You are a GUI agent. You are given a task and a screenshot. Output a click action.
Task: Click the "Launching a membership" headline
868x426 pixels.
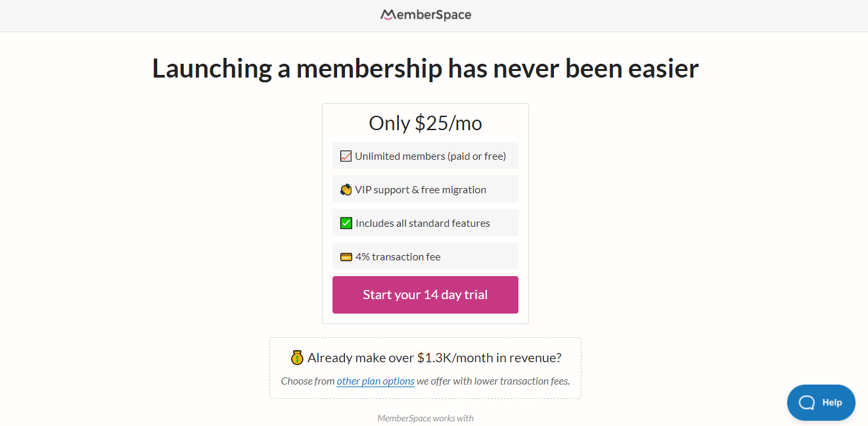tap(425, 68)
